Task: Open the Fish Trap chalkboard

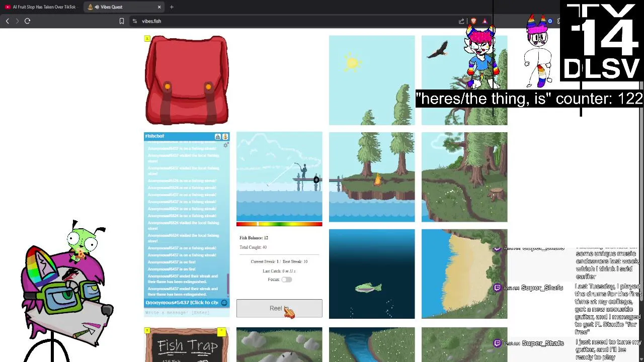Action: point(187,345)
